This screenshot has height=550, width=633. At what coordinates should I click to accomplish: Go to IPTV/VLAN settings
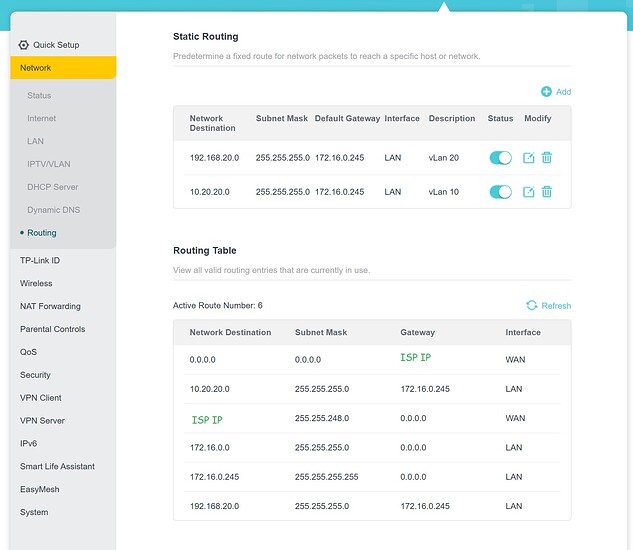(x=49, y=164)
